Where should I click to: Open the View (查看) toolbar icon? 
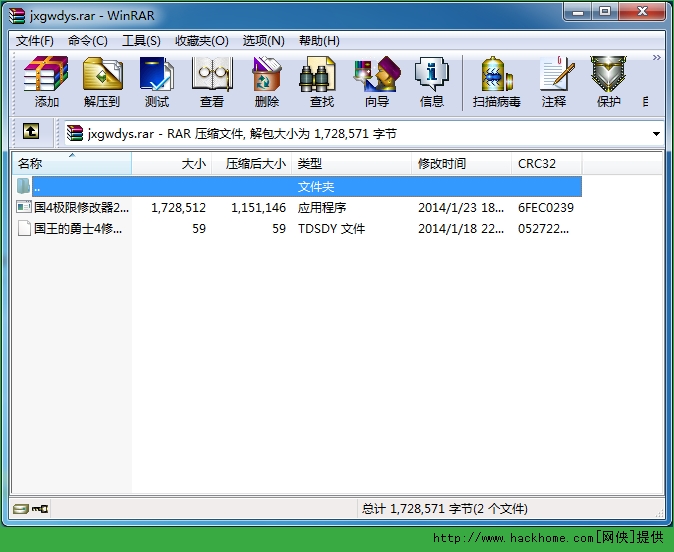point(211,82)
